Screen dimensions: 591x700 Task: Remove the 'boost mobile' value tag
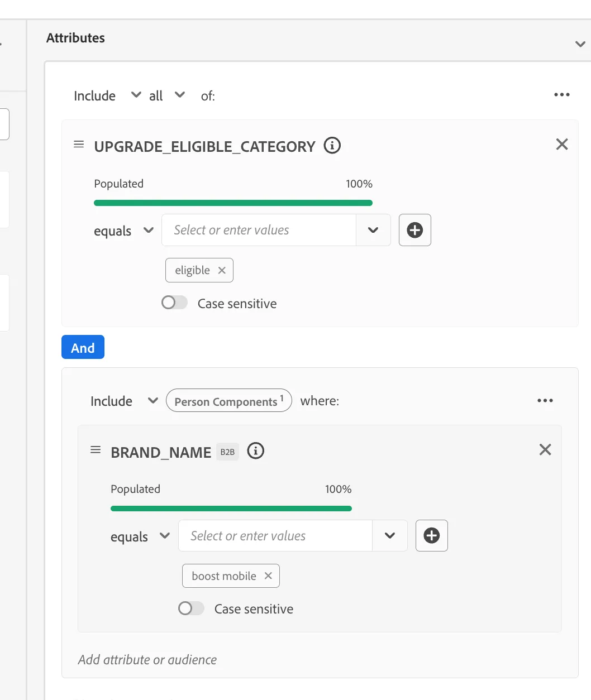pos(268,576)
